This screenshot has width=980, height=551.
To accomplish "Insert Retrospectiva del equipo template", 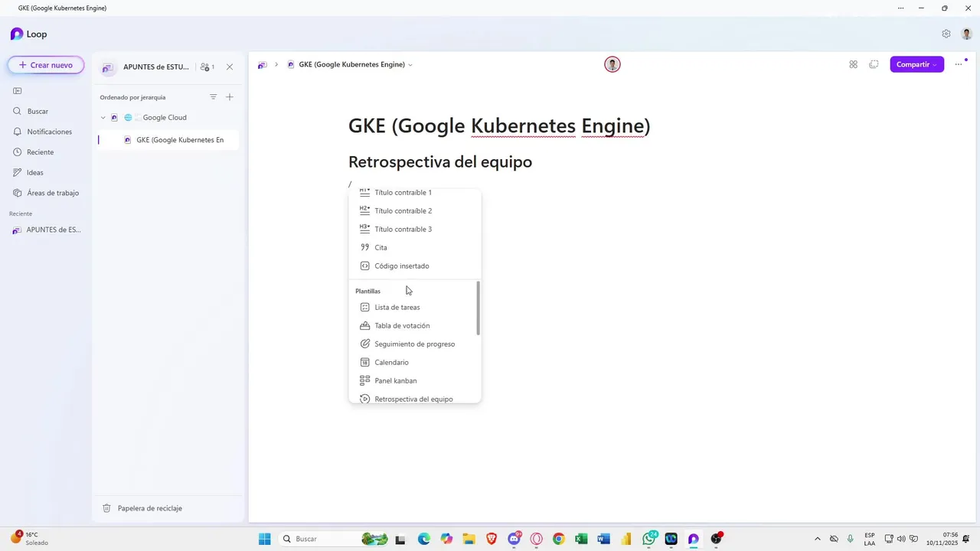I will pyautogui.click(x=414, y=398).
